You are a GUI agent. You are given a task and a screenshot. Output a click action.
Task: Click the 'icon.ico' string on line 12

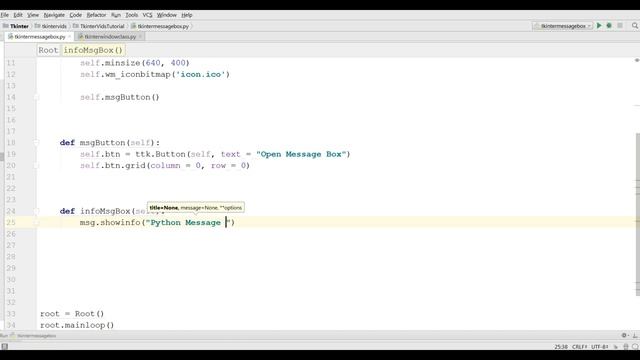click(200, 74)
